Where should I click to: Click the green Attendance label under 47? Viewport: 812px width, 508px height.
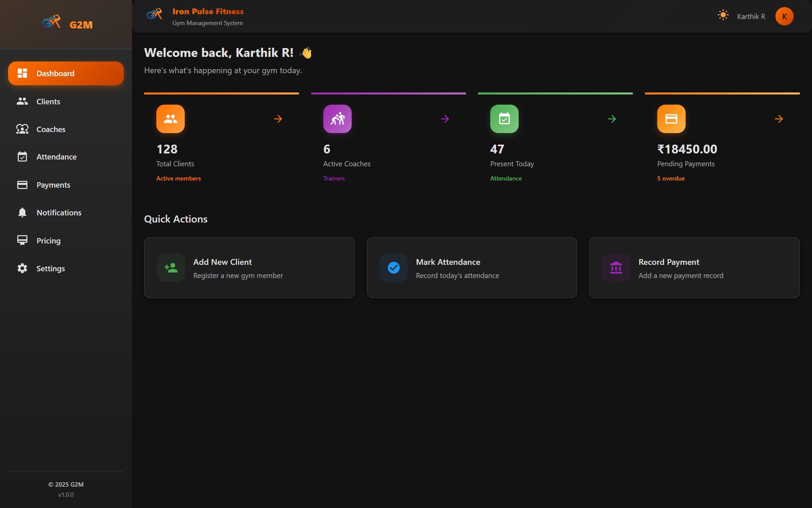506,178
